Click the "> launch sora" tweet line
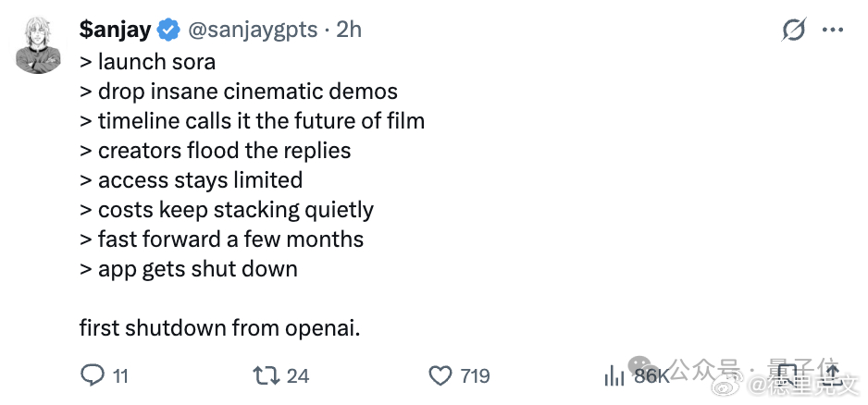The height and width of the screenshot is (405, 868). click(x=147, y=62)
